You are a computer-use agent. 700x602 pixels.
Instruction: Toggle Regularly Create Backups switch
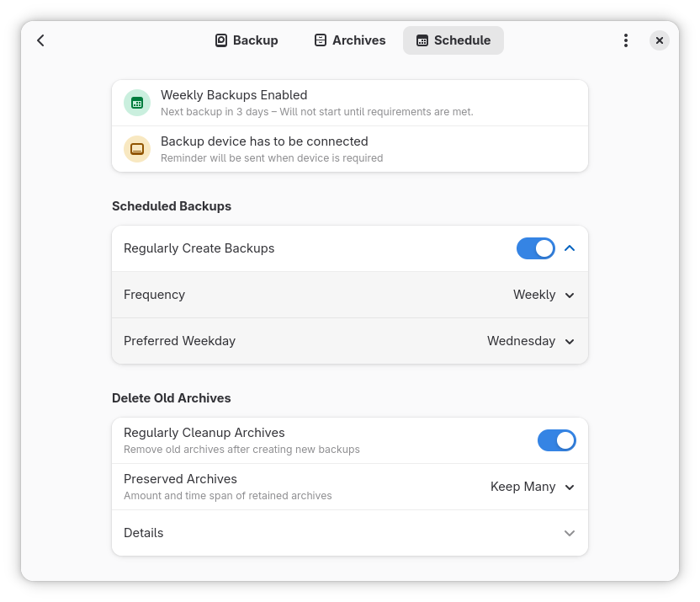coord(536,248)
